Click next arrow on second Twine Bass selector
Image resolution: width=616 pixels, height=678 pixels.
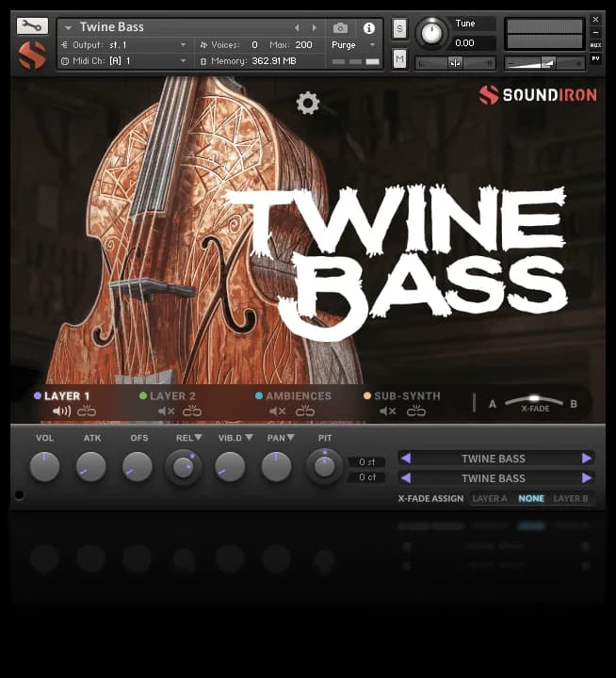(x=587, y=477)
